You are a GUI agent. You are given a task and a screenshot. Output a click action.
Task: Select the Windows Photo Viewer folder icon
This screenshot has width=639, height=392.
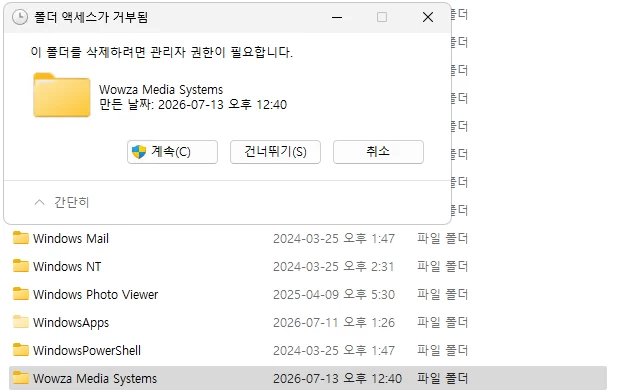pyautogui.click(x=20, y=294)
